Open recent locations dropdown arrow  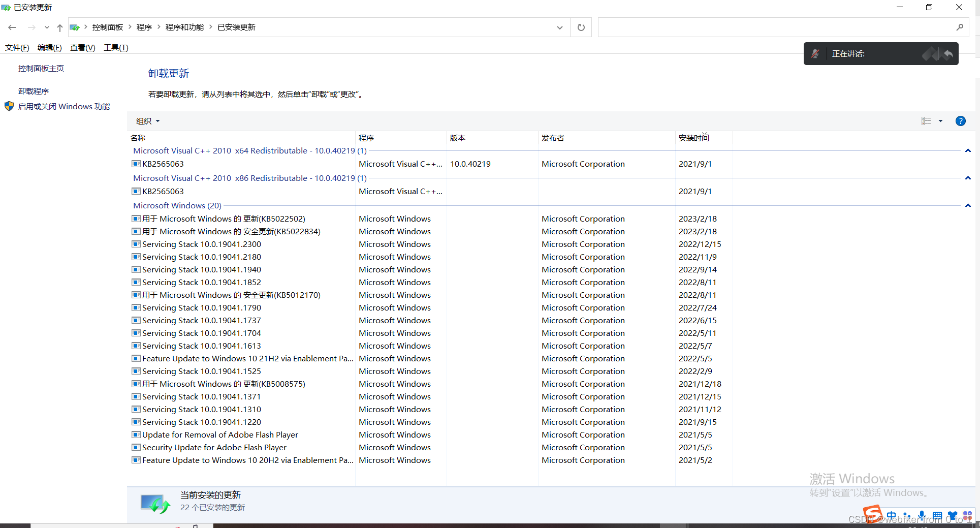pos(47,27)
